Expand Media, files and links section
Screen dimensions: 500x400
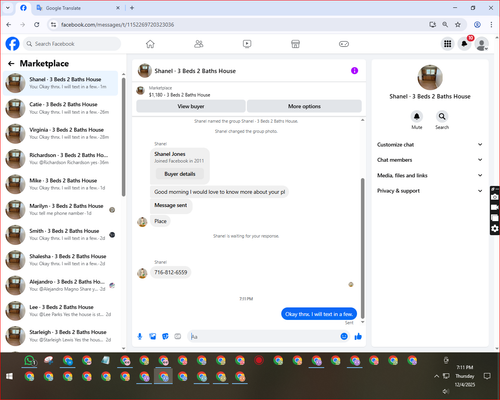pyautogui.click(x=430, y=175)
